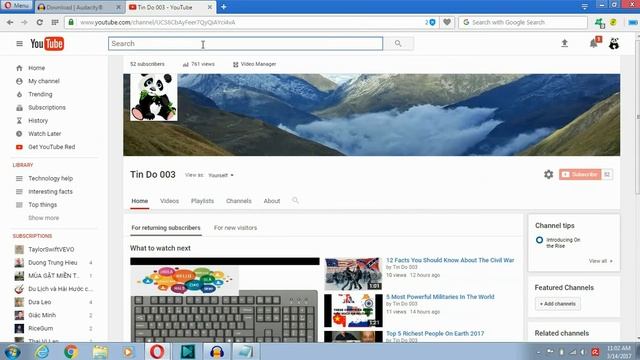Open the Top things playlist
Screen dimensions: 640x360
point(42,204)
